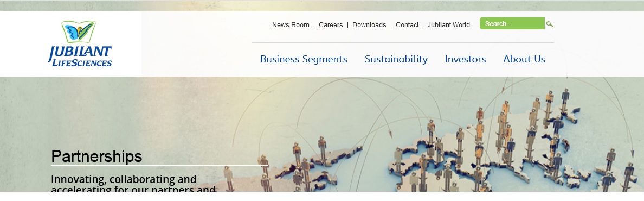
Task: Focus the green Search input field
Action: coord(512,23)
